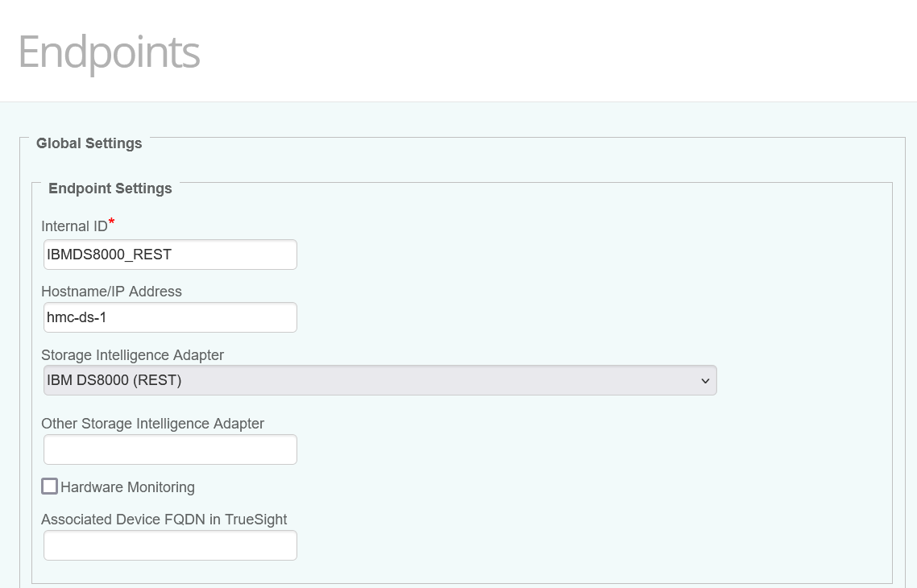Image resolution: width=917 pixels, height=588 pixels.
Task: Click the Internal ID field label
Action: coord(73,226)
